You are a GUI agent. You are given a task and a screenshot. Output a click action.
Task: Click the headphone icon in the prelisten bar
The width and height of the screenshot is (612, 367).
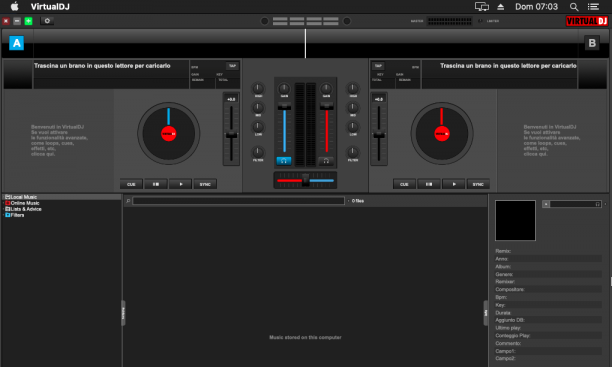click(x=598, y=204)
